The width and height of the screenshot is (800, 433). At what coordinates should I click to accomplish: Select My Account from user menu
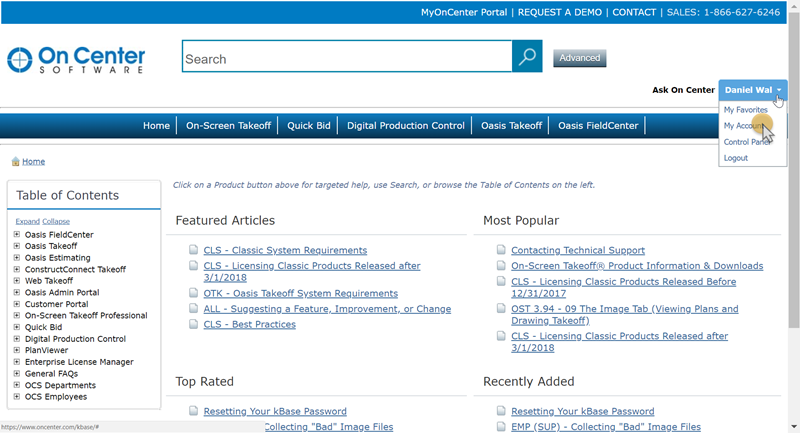744,125
